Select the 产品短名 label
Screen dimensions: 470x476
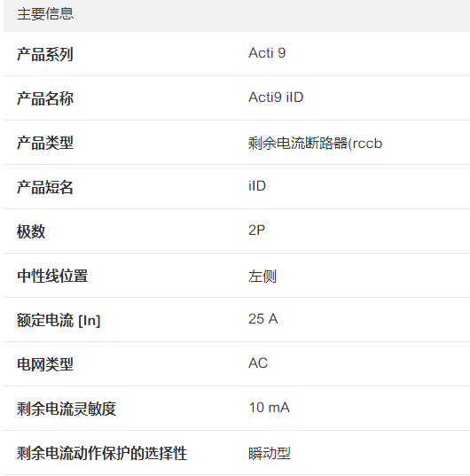click(45, 187)
